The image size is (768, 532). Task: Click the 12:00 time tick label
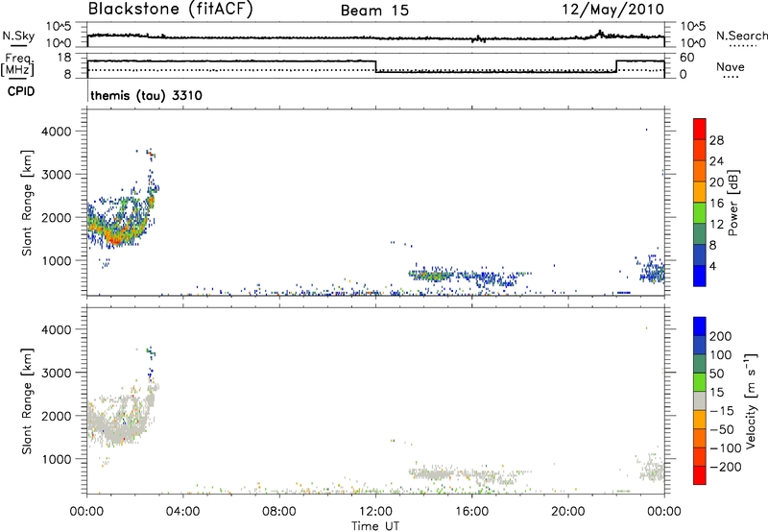375,512
